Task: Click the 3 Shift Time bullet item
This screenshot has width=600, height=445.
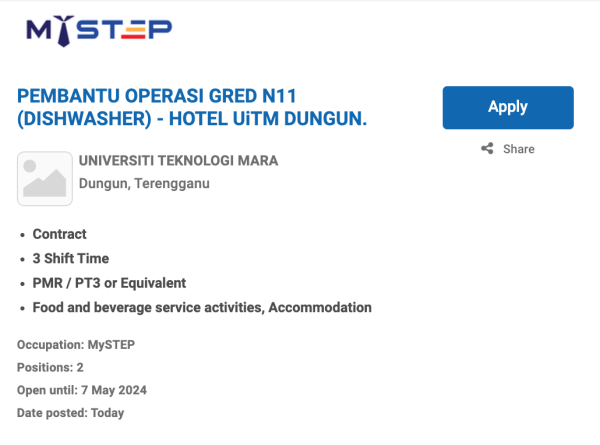Action: click(71, 258)
